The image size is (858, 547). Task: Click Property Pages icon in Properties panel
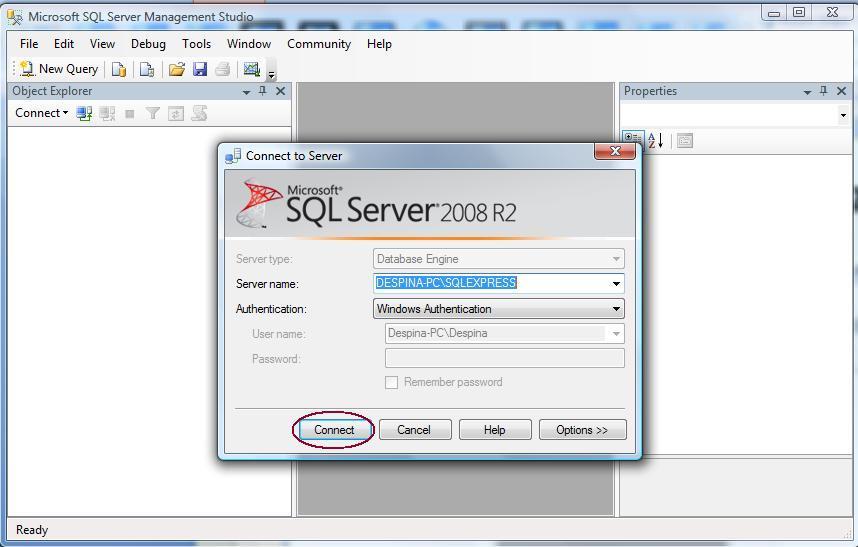[x=685, y=141]
